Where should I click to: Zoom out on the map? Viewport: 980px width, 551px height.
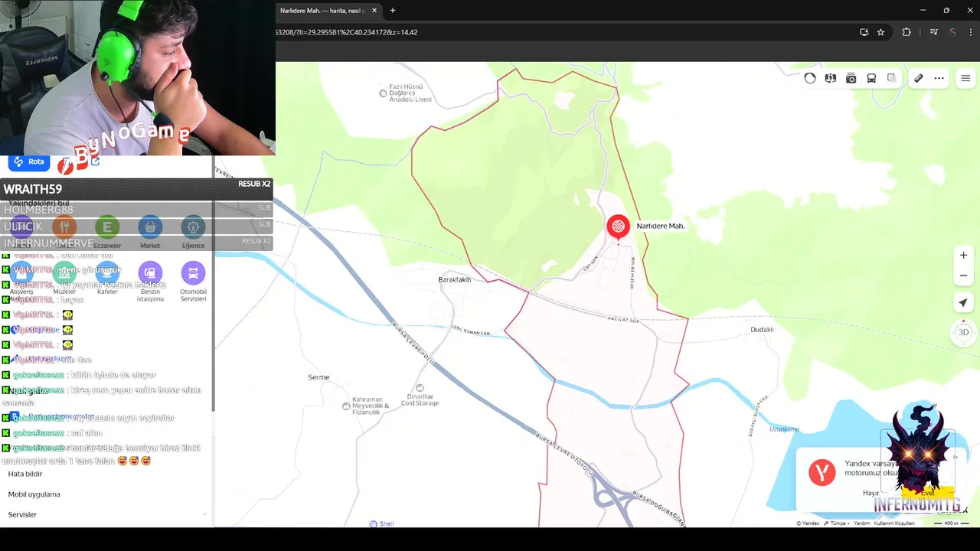[x=964, y=275]
